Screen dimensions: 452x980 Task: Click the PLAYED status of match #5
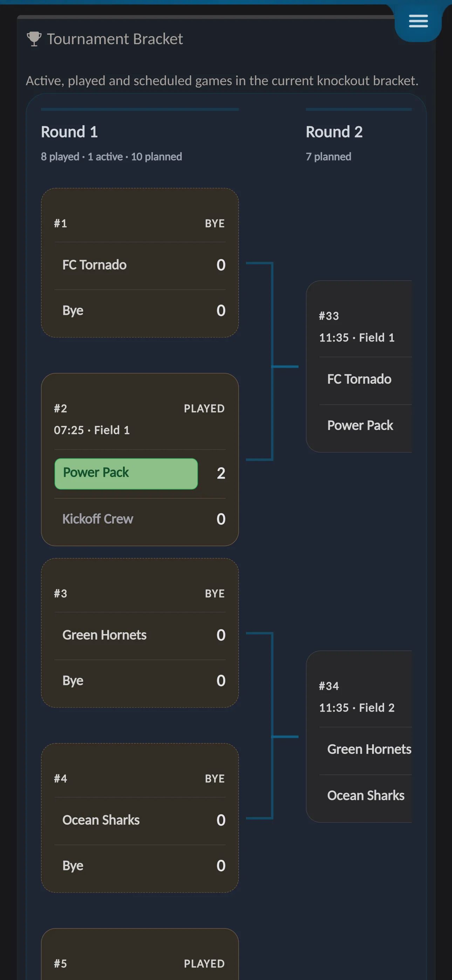(x=204, y=964)
